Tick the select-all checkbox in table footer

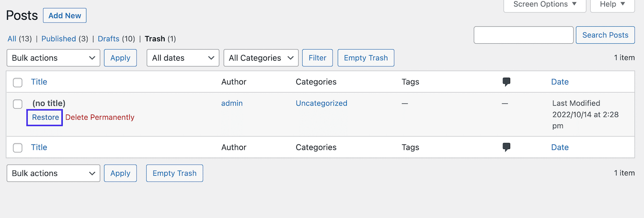(17, 148)
